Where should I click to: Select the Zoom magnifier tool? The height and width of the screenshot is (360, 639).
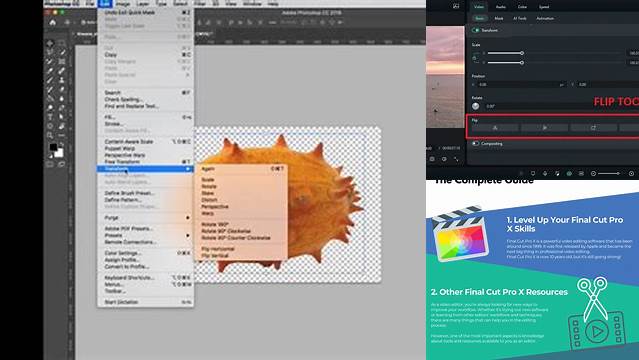pos(50,135)
